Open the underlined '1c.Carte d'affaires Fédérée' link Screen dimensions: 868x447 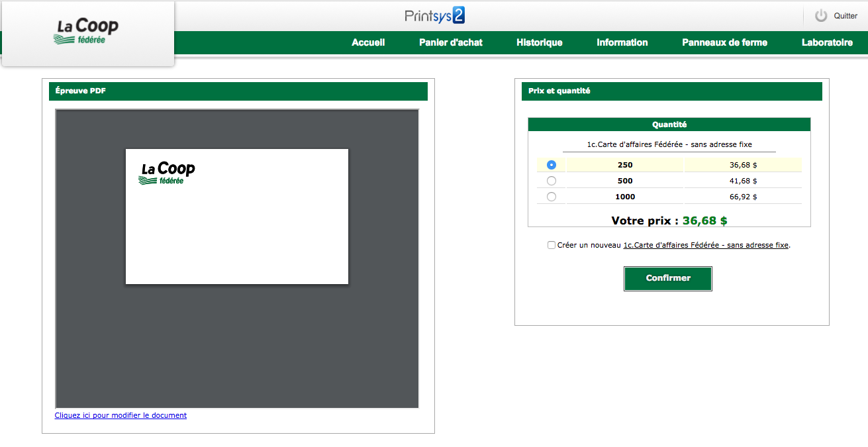(x=706, y=245)
